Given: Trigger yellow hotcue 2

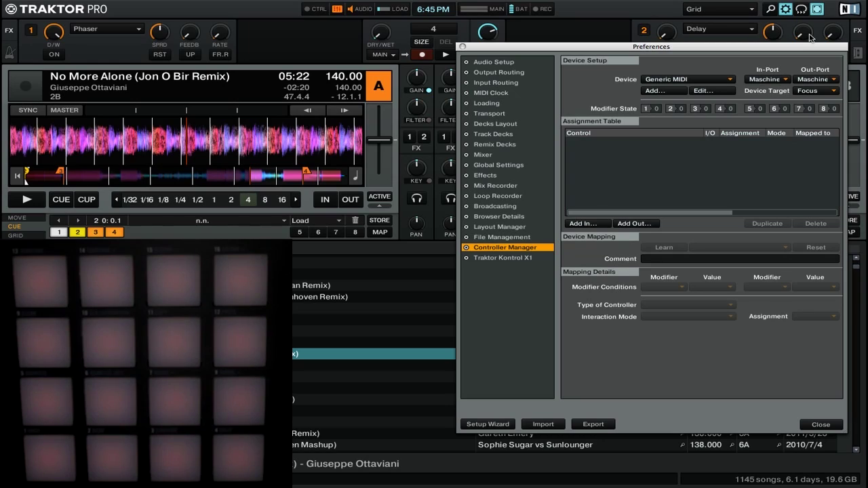Looking at the screenshot, I should coord(77,232).
